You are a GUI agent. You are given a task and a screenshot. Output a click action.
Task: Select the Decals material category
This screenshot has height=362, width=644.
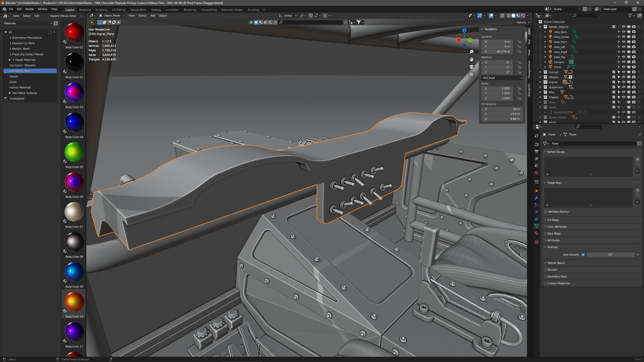point(14,76)
